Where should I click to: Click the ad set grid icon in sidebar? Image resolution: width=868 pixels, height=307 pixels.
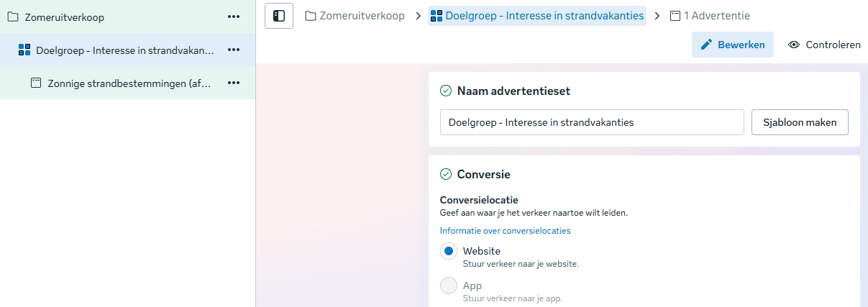pos(24,50)
